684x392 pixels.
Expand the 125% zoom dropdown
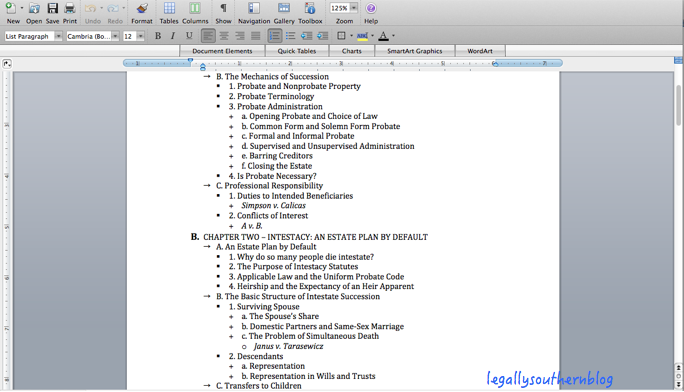pos(354,8)
